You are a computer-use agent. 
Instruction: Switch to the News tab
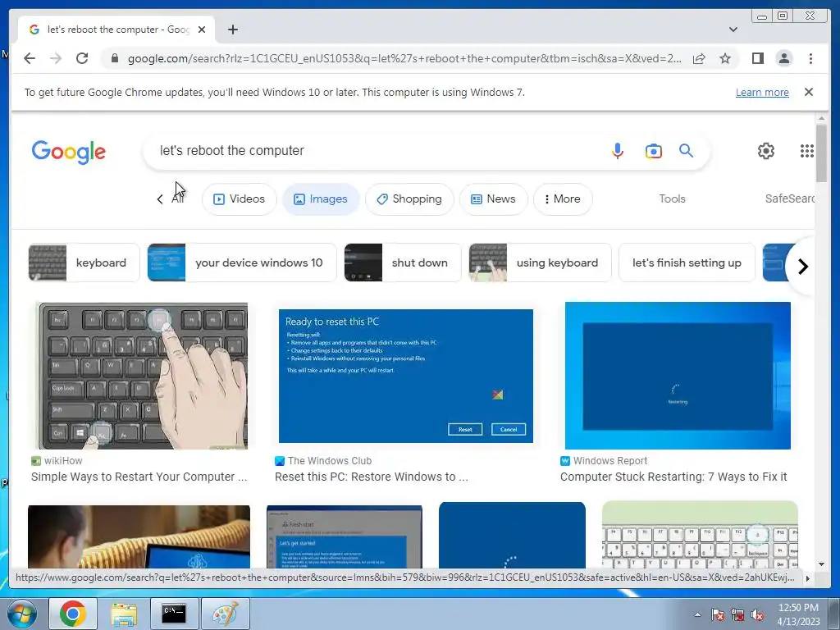(493, 199)
